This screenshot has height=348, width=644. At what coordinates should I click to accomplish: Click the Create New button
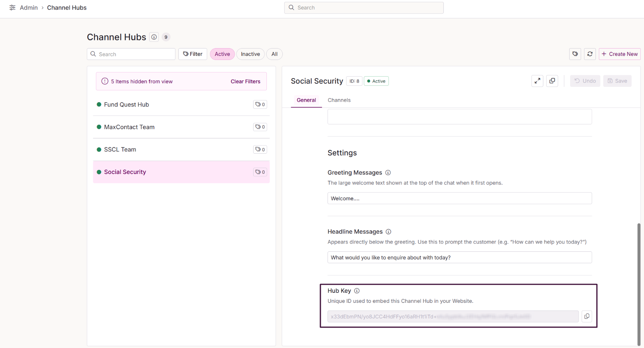click(619, 54)
